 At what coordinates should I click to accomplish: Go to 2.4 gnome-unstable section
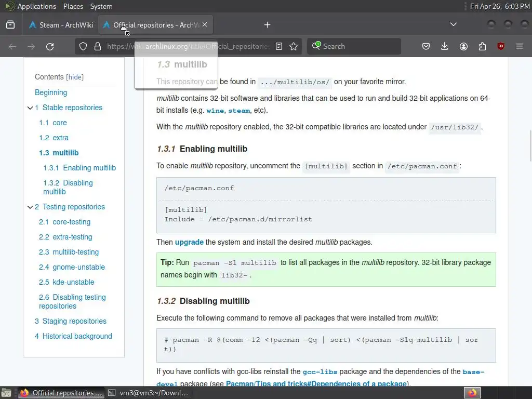(x=72, y=267)
